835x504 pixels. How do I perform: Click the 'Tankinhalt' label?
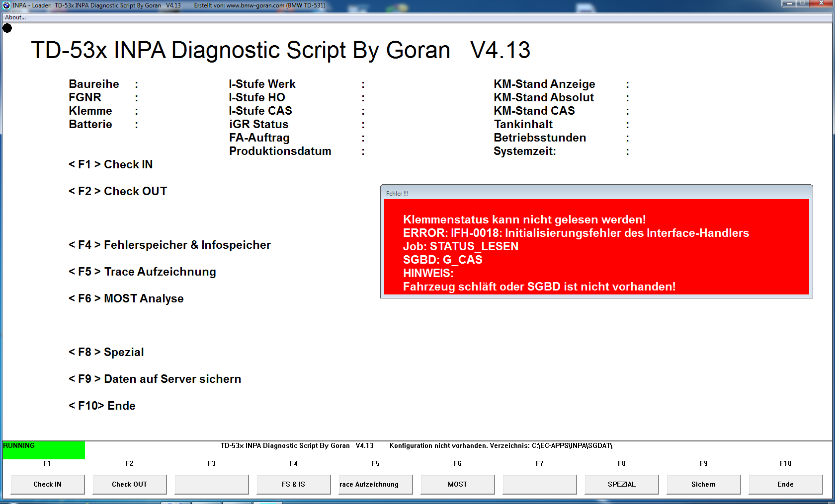click(523, 124)
